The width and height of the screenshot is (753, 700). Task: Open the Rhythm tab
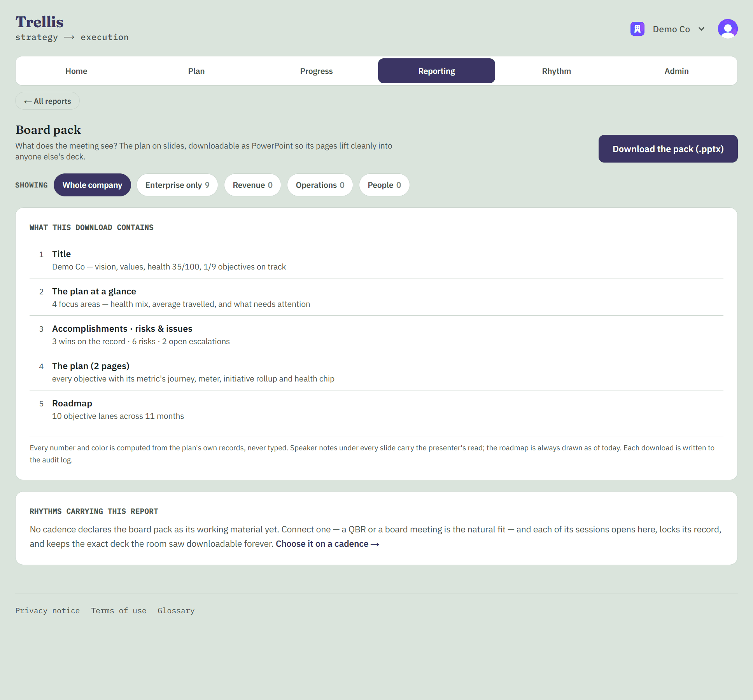[x=557, y=71]
